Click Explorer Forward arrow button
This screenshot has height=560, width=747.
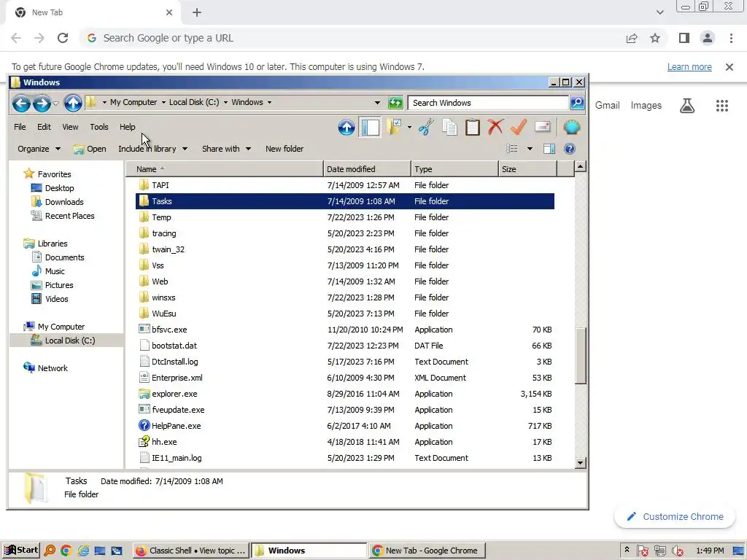coord(42,103)
